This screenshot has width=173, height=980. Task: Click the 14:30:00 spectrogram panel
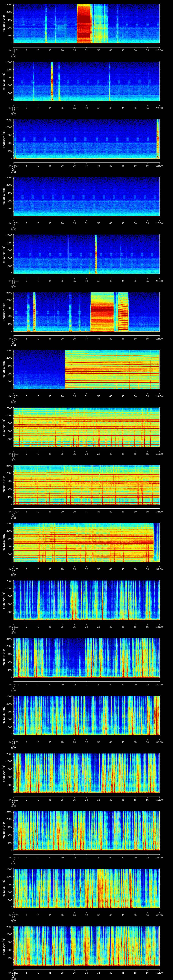pyautogui.click(x=87, y=485)
